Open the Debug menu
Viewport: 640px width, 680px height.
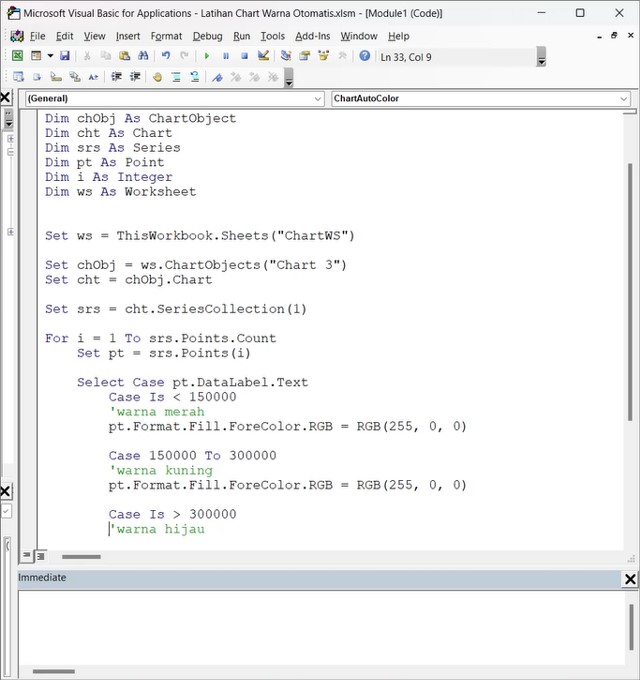[207, 36]
